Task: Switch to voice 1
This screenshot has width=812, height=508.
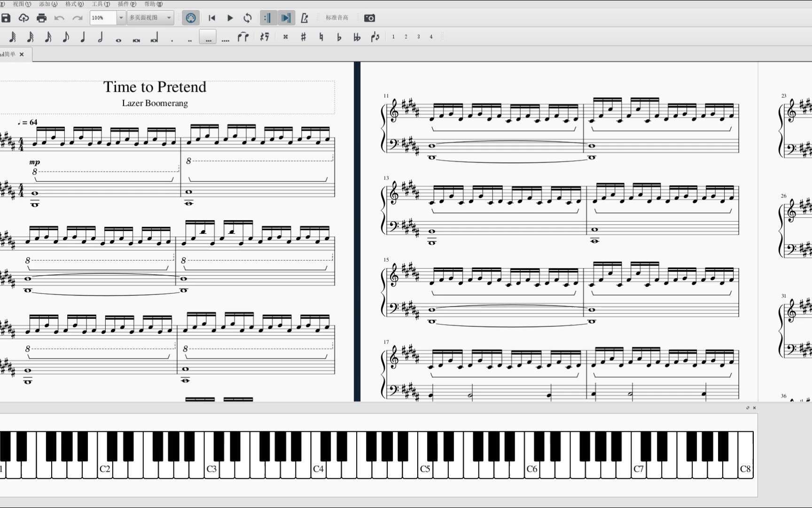Action: pos(393,37)
